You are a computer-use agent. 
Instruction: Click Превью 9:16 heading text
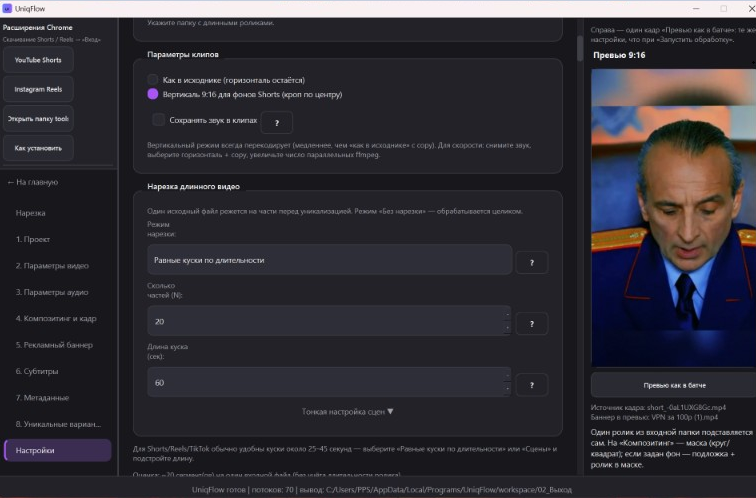(619, 55)
